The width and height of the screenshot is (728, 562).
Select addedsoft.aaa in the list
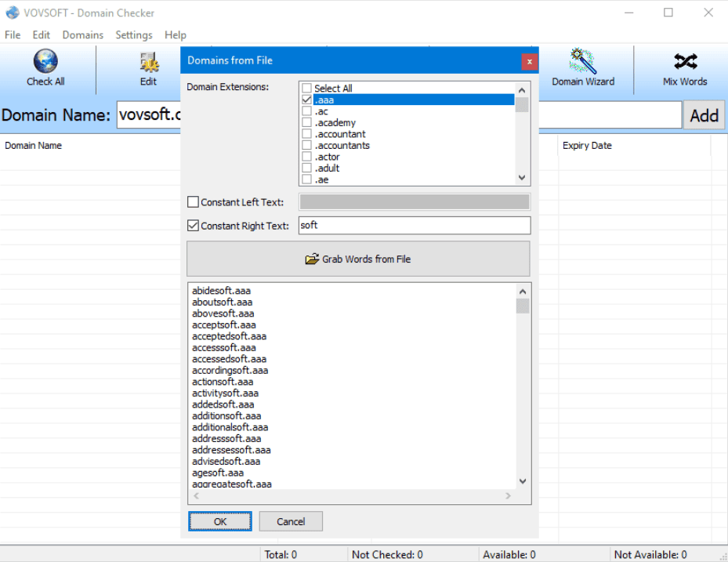point(223,404)
